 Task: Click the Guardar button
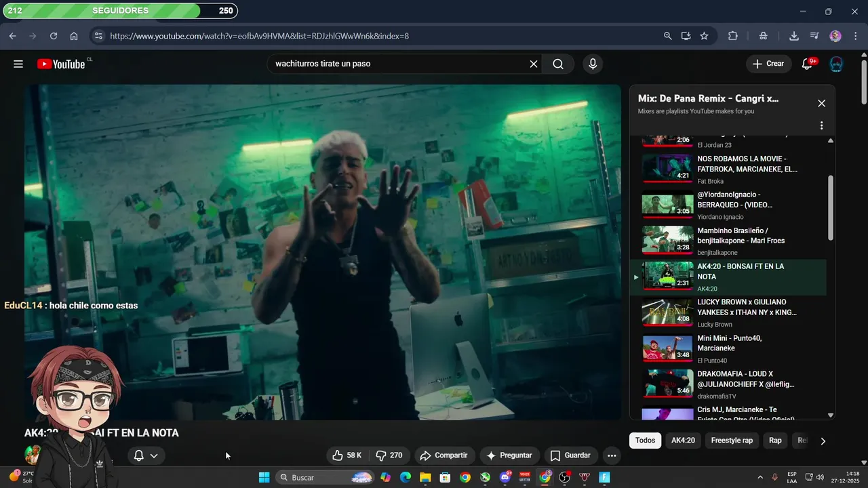570,455
